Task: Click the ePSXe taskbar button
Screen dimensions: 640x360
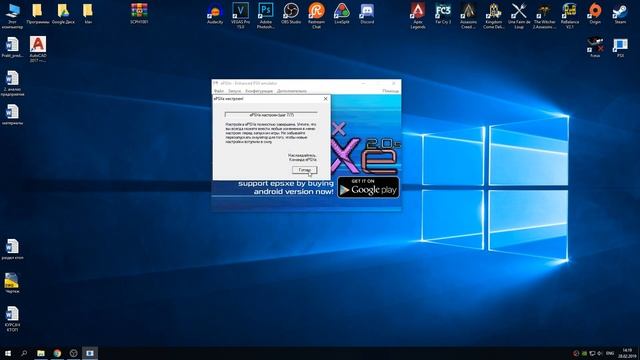Action: (90, 353)
